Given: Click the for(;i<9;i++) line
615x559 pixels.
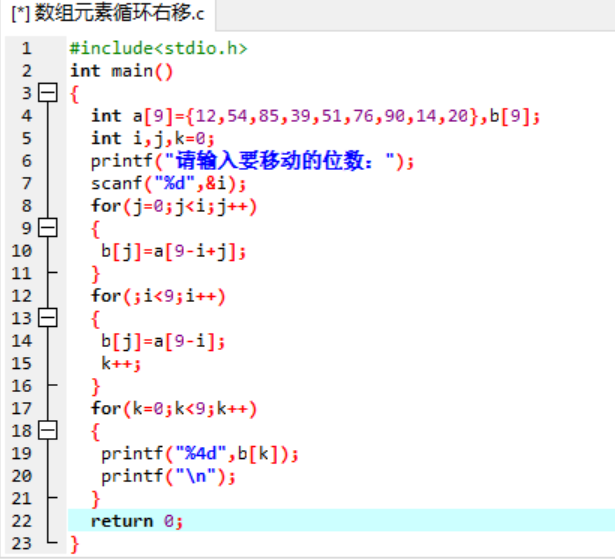Looking at the screenshot, I should 158,296.
